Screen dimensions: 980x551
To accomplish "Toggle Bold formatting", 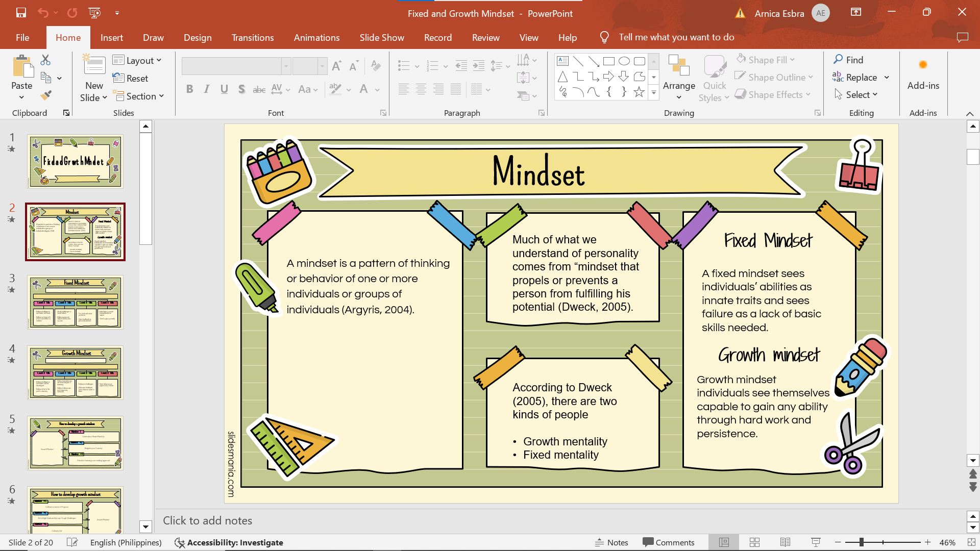I will click(189, 89).
